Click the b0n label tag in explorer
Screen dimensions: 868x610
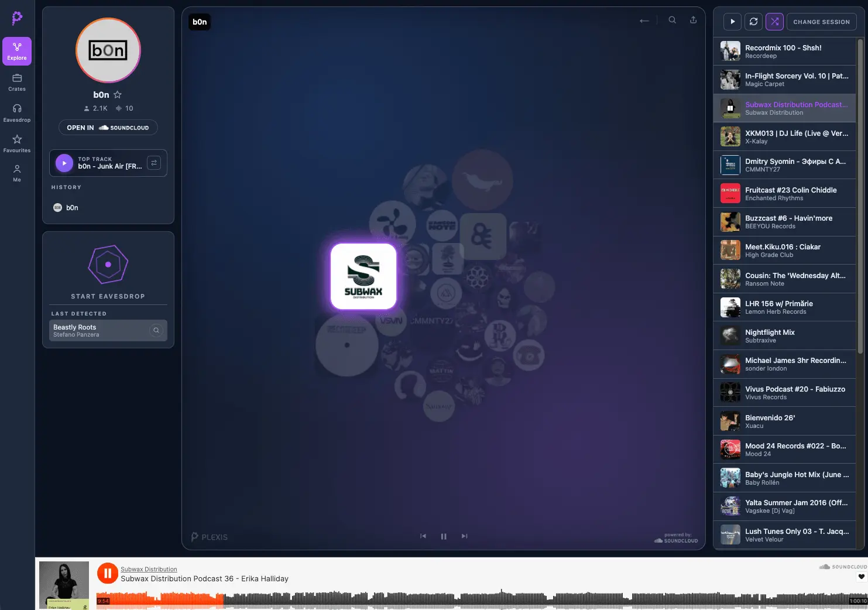pyautogui.click(x=200, y=22)
